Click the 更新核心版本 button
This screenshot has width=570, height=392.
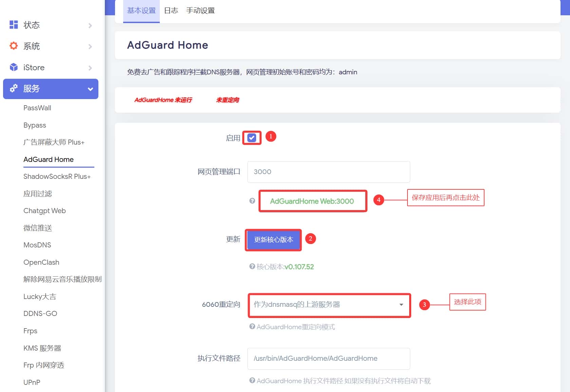[273, 240]
